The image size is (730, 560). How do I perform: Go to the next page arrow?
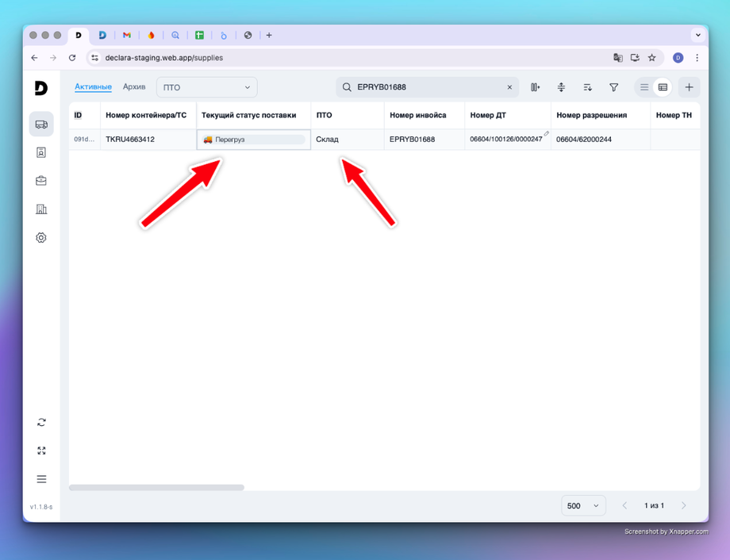tap(683, 505)
